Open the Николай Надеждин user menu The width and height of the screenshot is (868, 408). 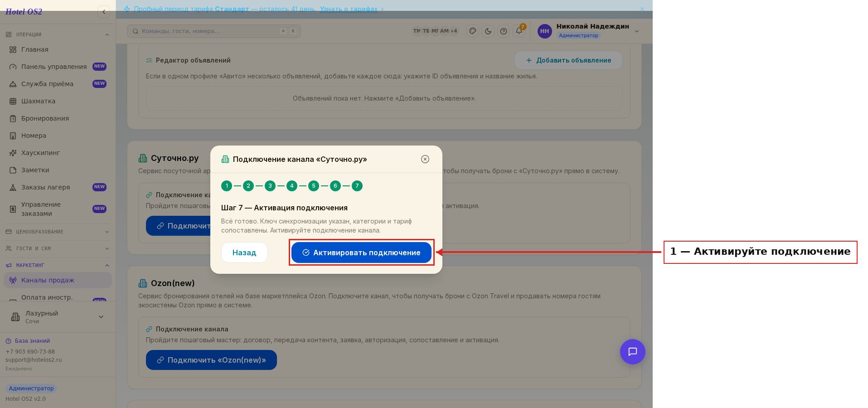tap(588, 31)
